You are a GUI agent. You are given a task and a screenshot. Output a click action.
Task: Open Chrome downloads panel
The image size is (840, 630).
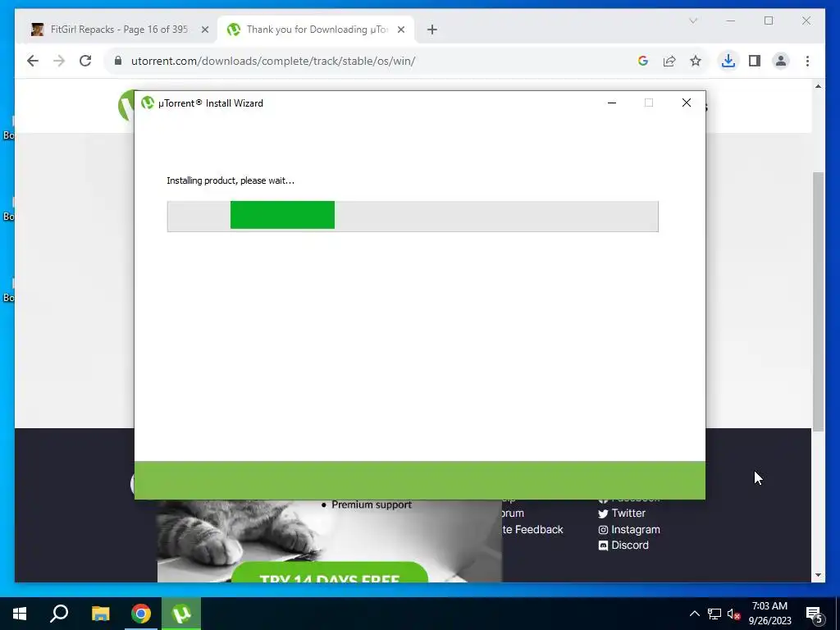pos(728,61)
